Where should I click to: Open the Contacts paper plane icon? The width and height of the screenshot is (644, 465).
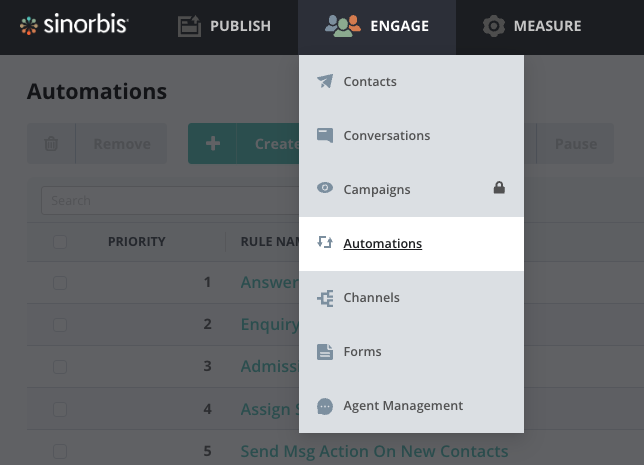click(x=324, y=82)
